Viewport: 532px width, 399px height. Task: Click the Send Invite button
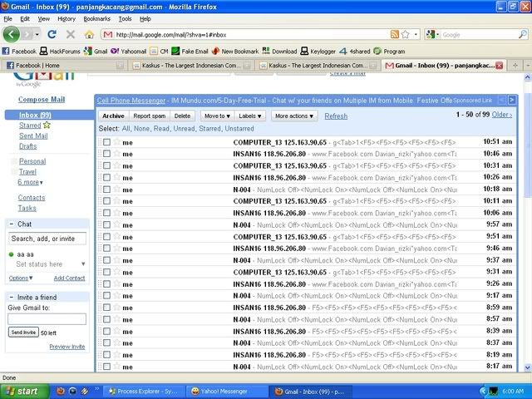pos(23,332)
